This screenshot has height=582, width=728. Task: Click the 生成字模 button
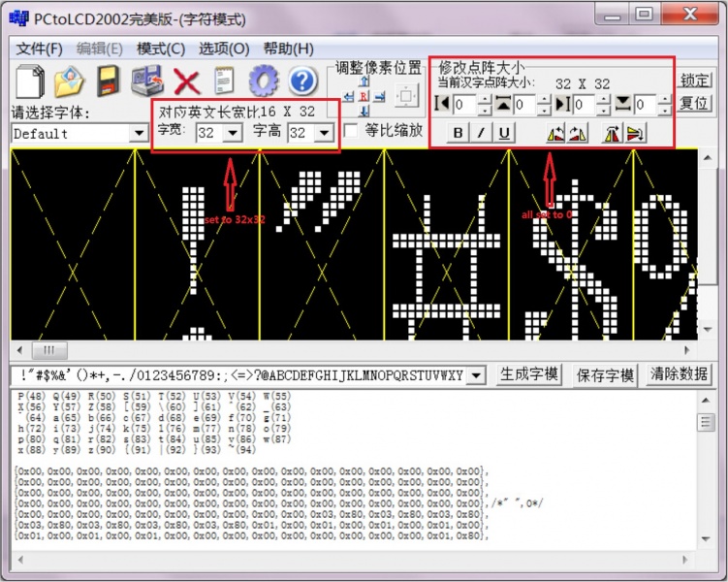[528, 374]
